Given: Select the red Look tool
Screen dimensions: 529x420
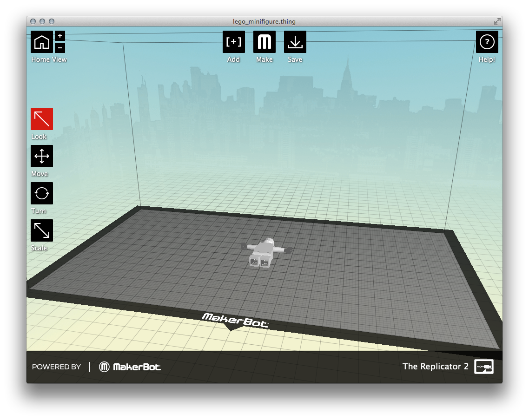Looking at the screenshot, I should coord(42,119).
